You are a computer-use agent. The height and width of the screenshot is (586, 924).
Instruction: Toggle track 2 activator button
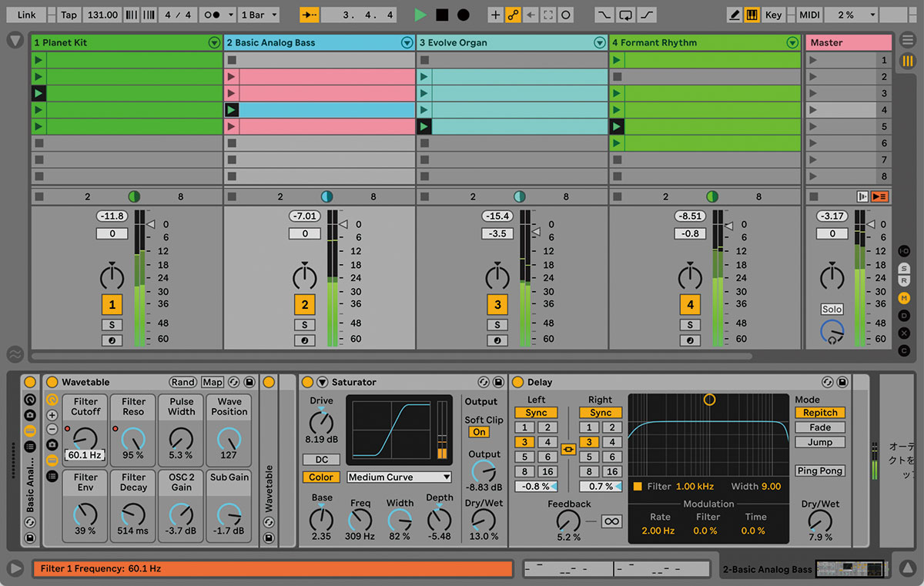(x=305, y=304)
